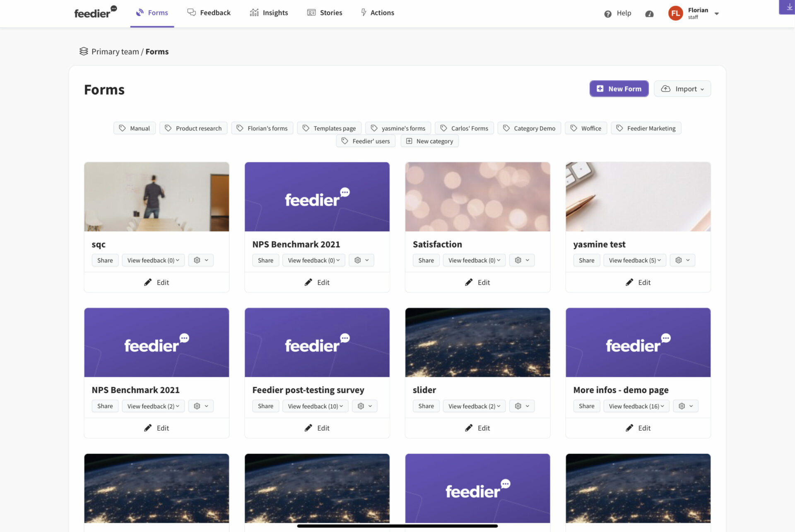The image size is (795, 532).
Task: Click gear icon on More infos - demo page
Action: tap(682, 406)
